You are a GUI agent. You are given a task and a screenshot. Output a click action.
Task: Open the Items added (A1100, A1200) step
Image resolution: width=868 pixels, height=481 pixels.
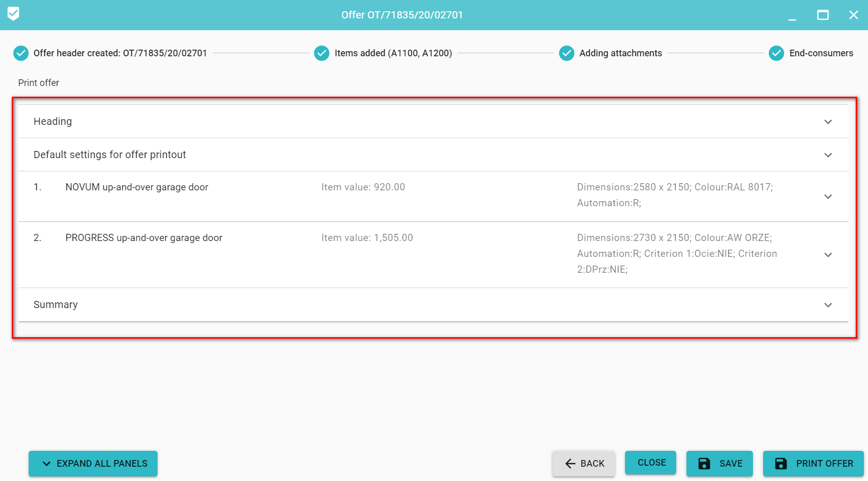[x=393, y=53]
